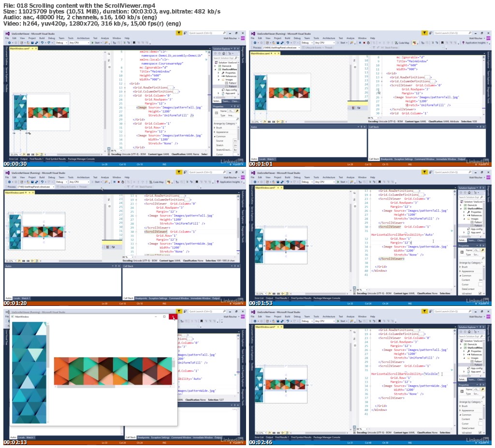This screenshot has height=448, width=495.
Task: Open Error List tab in the 00:01:53 frame
Action: click(259, 298)
